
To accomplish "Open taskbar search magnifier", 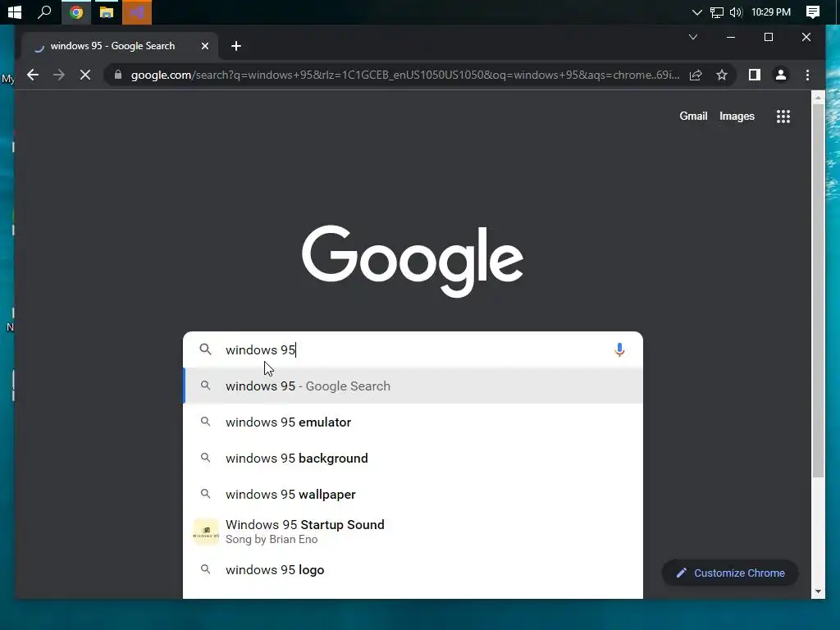I will click(x=44, y=11).
